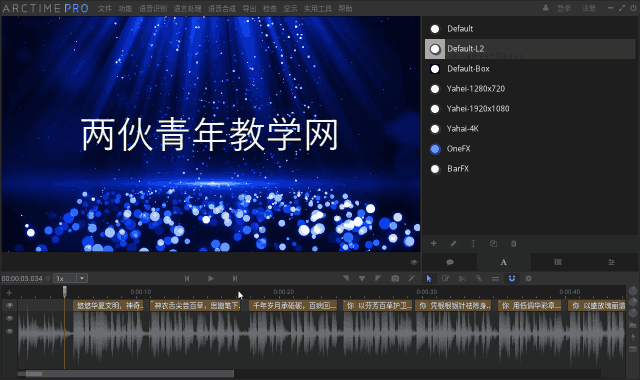This screenshot has height=380, width=640.
Task: Open the 文件 menu
Action: 105,9
